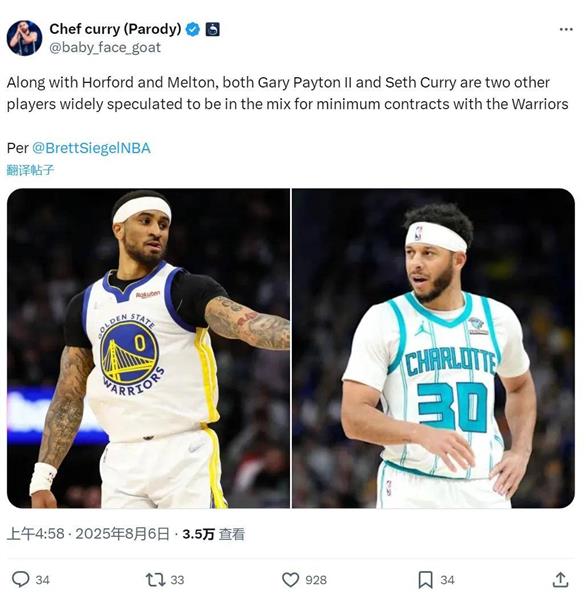This screenshot has width=586, height=600.
Task: Open the three-dot more options menu
Action: pyautogui.click(x=566, y=29)
